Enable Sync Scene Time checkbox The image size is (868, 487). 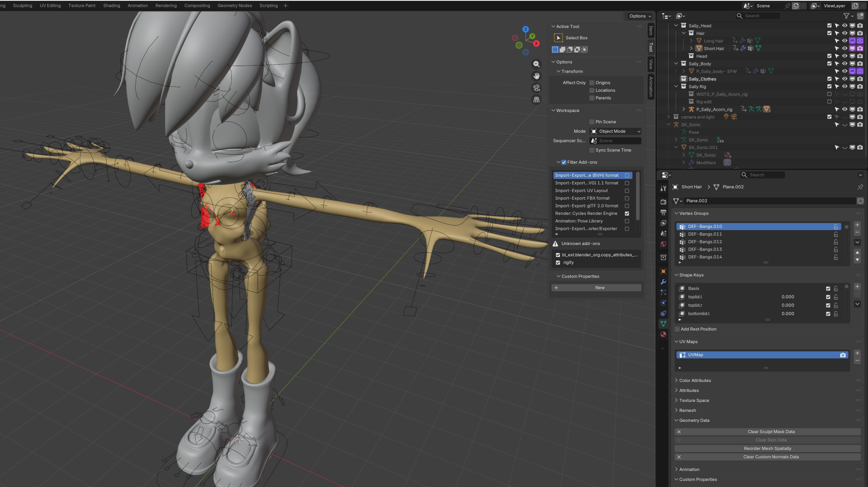pyautogui.click(x=592, y=150)
